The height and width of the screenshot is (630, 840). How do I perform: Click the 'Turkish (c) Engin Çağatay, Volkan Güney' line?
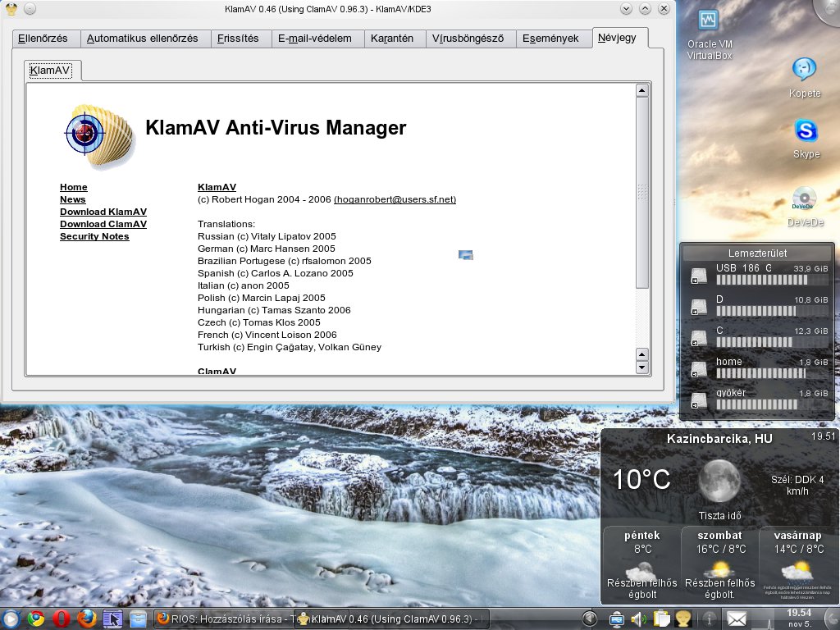pos(290,347)
